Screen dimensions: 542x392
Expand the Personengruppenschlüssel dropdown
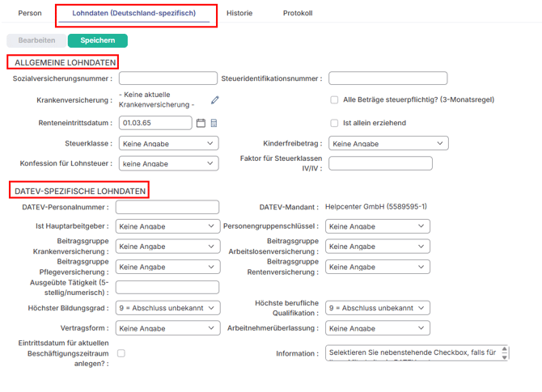tap(378, 226)
